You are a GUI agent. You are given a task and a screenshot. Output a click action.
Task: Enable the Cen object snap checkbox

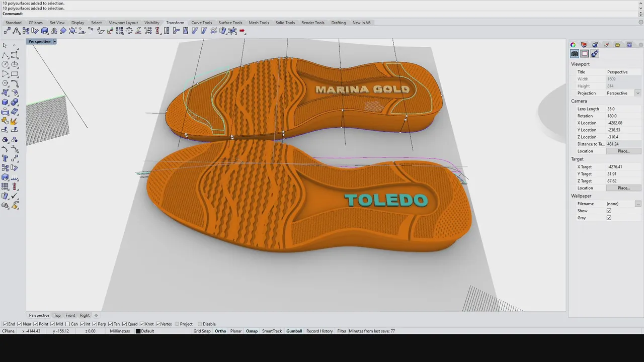(67, 324)
